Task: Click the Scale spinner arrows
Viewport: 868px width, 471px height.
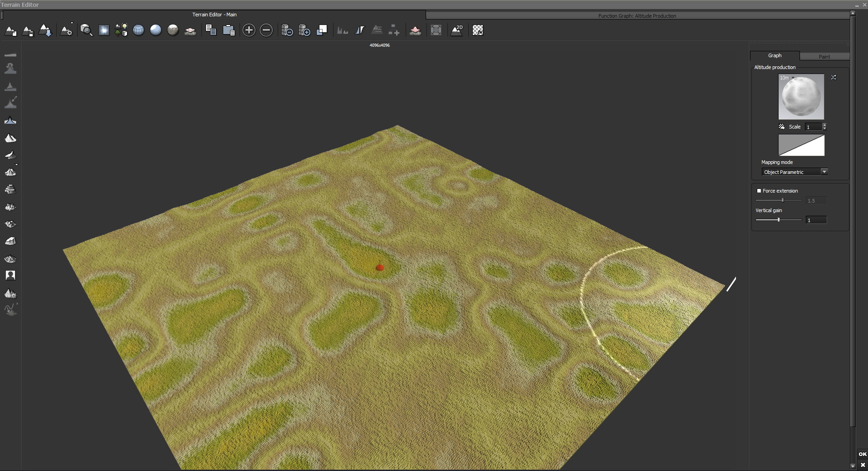Action: pyautogui.click(x=824, y=127)
